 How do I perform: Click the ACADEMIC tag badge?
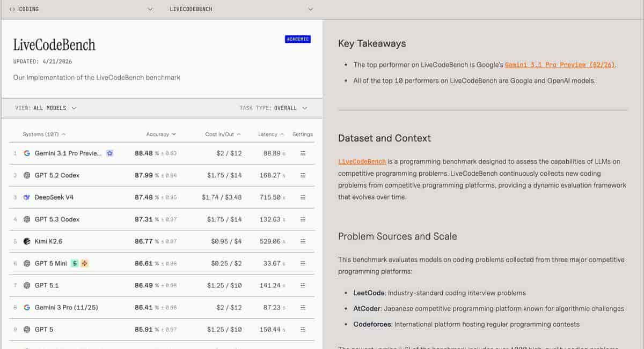(x=298, y=39)
